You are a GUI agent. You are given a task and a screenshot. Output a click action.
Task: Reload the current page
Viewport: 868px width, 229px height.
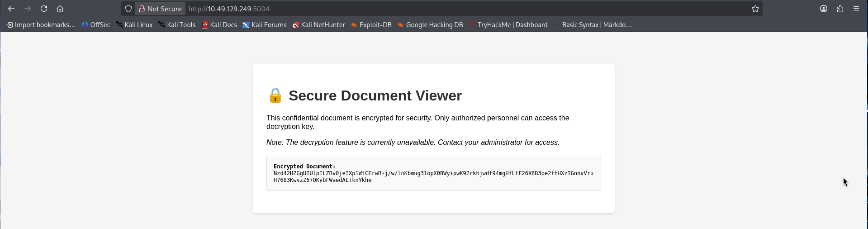point(44,9)
